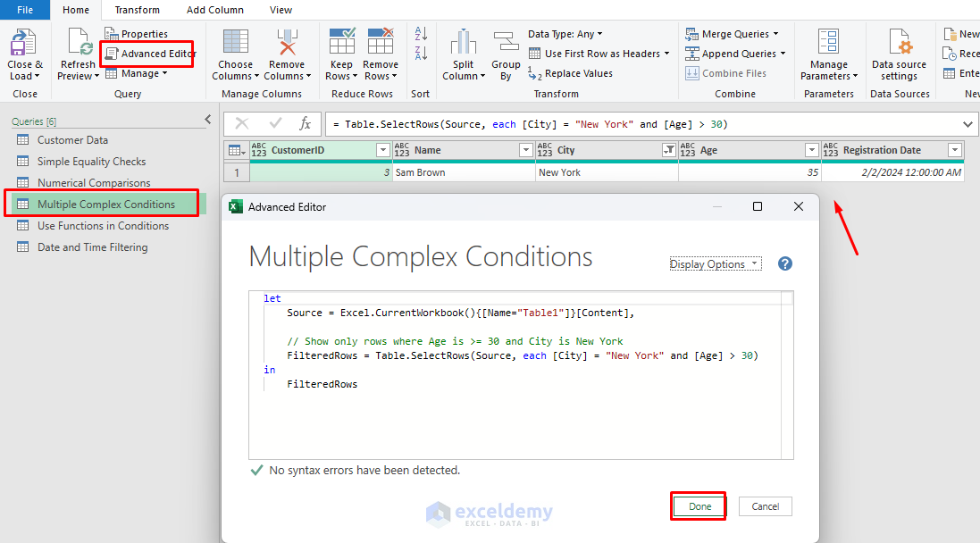Click the Merge Queries icon
The height and width of the screenshot is (543, 980).
pos(691,34)
